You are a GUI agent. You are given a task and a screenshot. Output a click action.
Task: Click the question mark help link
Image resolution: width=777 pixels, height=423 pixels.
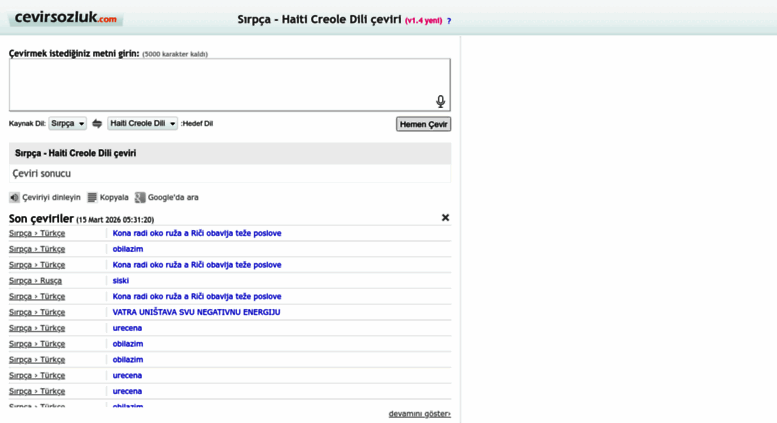click(448, 21)
